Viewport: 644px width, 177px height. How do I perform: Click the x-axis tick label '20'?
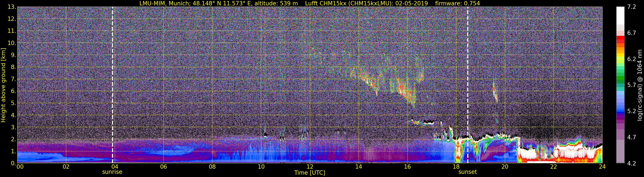coord(505,167)
